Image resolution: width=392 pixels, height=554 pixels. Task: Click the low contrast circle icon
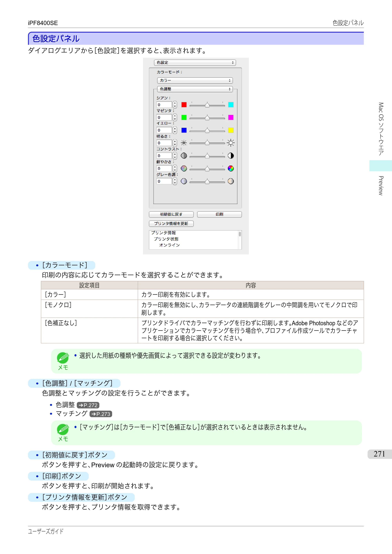coord(184,156)
